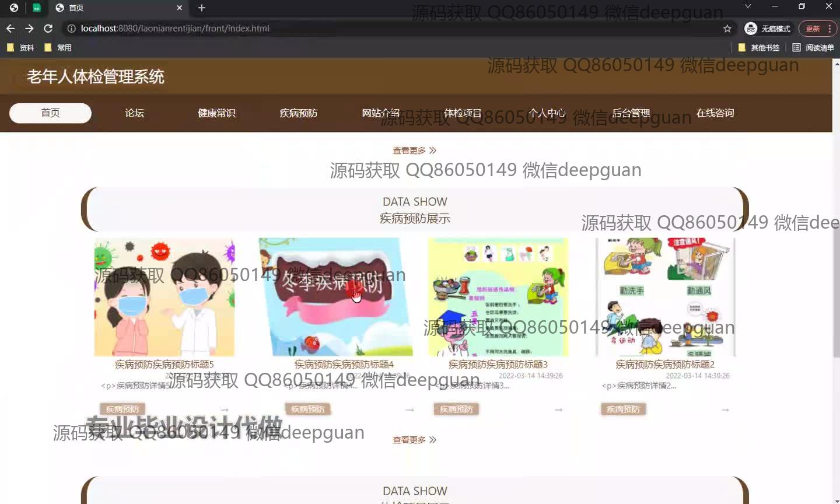The image size is (840, 504).
Task: Click arrow icon on first disease prevention card
Action: click(x=225, y=409)
